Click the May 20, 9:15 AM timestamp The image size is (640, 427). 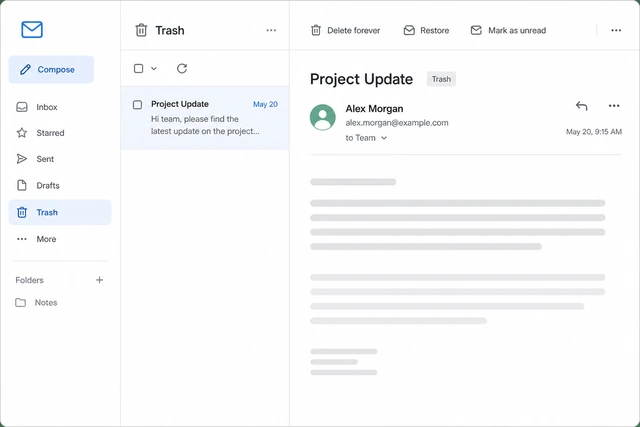pos(594,132)
